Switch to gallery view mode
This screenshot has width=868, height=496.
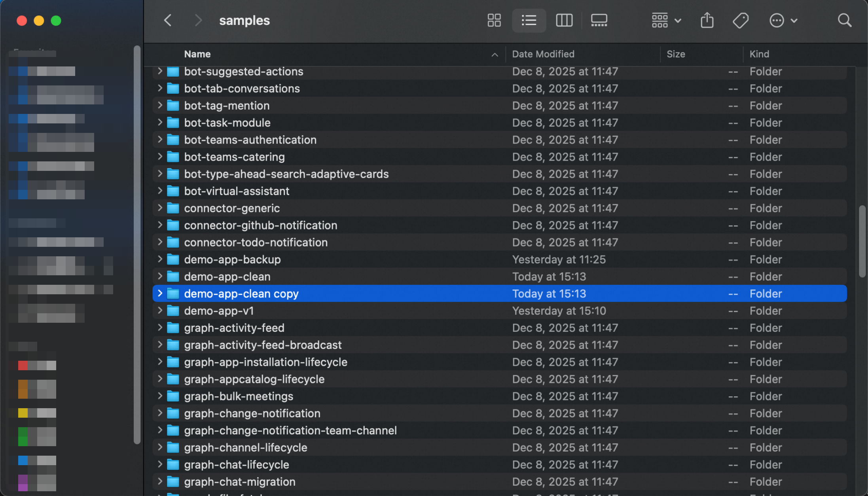click(599, 20)
